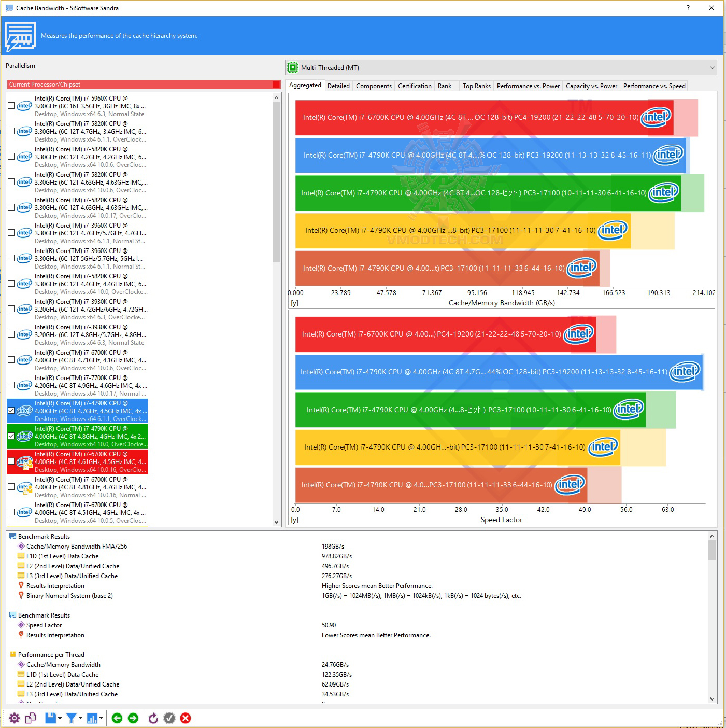726x728 pixels.
Task: Check the i7-5820K 4.7GHz, 3.4GHz IMC checkbox
Action: pos(11,131)
